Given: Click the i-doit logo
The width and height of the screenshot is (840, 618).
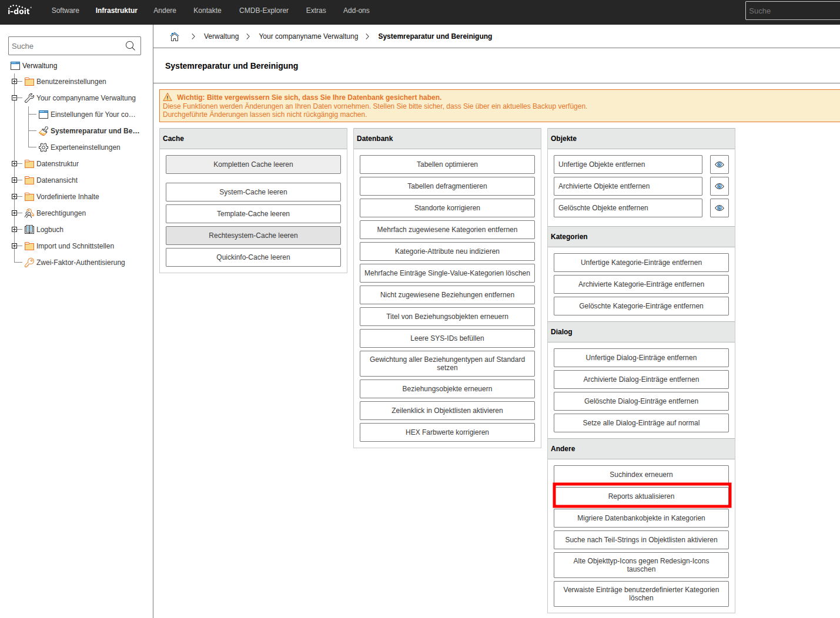Looking at the screenshot, I should point(19,11).
